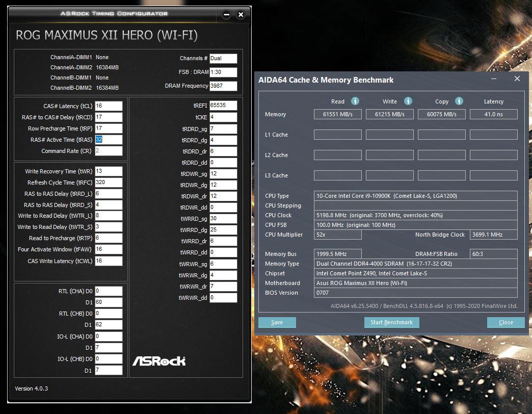Start the AIDA64 benchmark
The height and width of the screenshot is (414, 532).
[x=391, y=322]
